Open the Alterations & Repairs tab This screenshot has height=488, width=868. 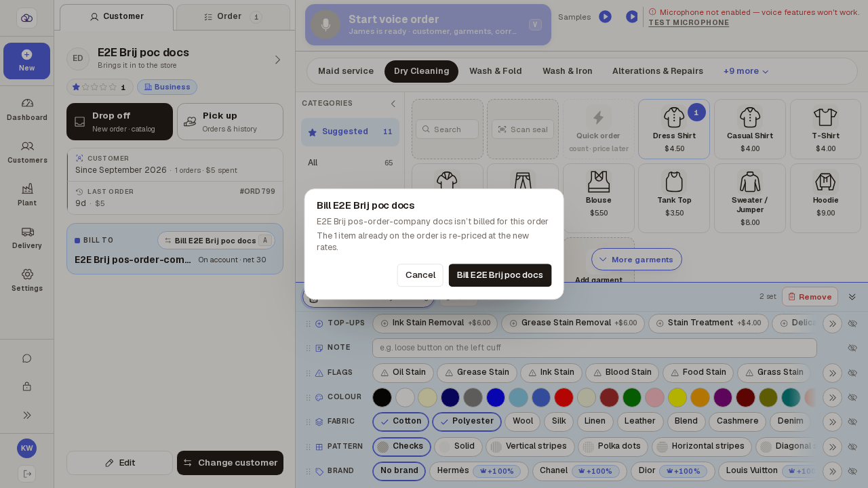tap(656, 71)
